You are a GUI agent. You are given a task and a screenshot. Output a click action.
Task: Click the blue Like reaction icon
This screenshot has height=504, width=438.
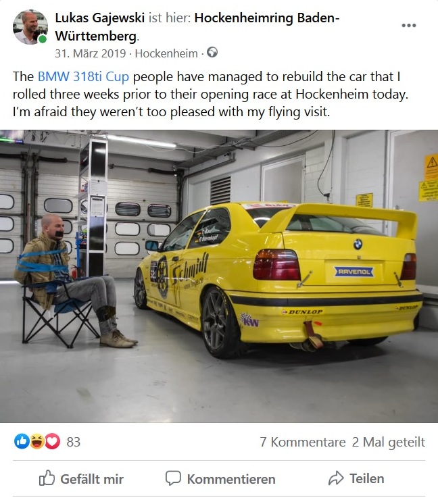click(22, 441)
